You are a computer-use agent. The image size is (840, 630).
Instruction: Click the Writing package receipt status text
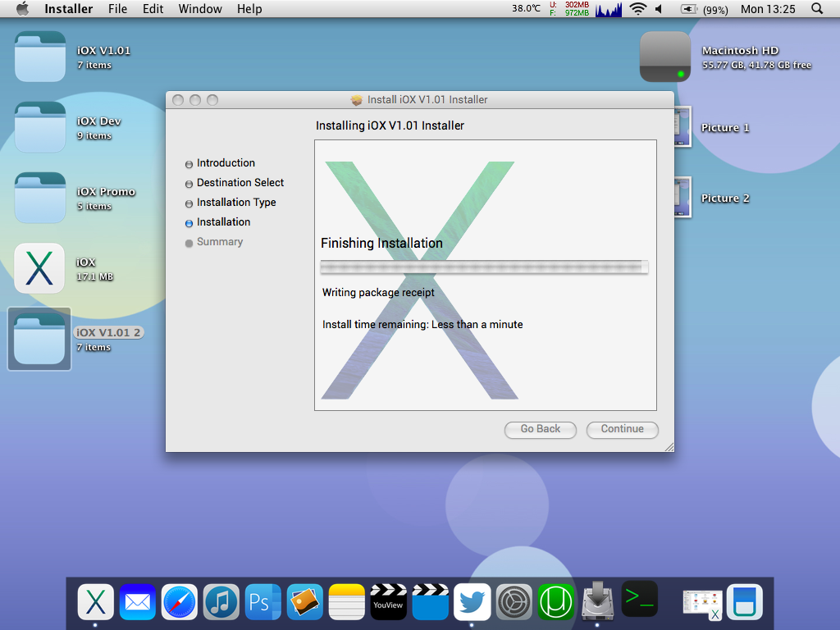[378, 293]
